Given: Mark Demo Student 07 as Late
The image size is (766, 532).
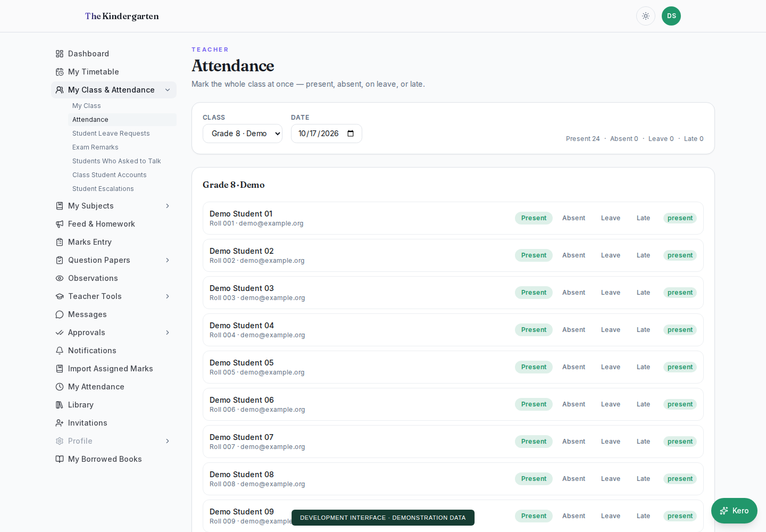Looking at the screenshot, I should point(643,442).
